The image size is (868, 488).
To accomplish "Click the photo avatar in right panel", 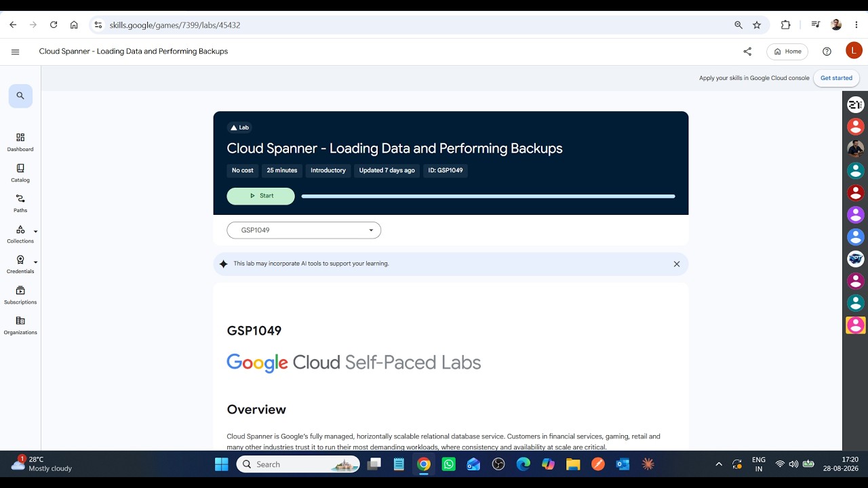I will (x=856, y=148).
